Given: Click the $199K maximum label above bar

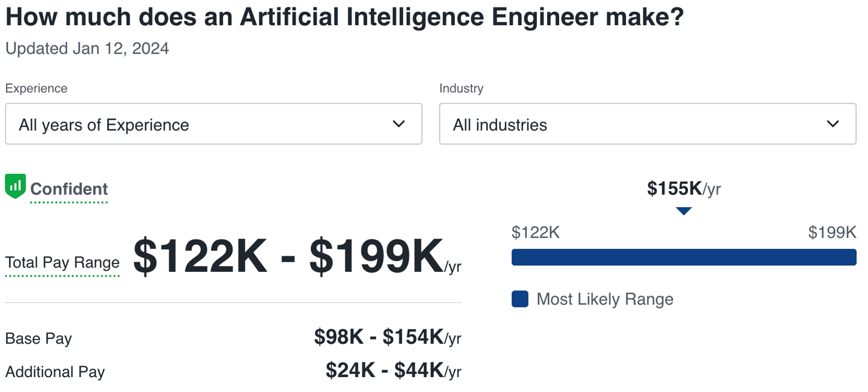Looking at the screenshot, I should click(x=832, y=233).
